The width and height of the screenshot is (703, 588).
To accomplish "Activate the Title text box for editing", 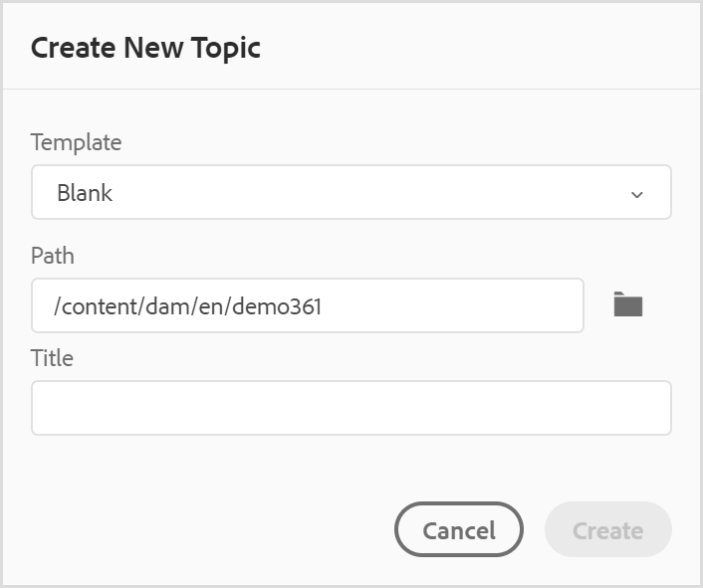I will (351, 408).
